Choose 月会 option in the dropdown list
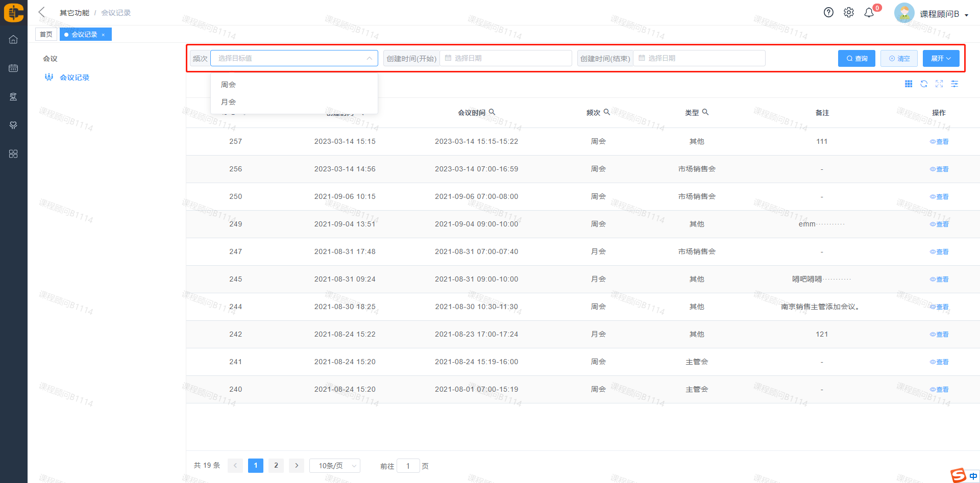980x483 pixels. pyautogui.click(x=228, y=102)
